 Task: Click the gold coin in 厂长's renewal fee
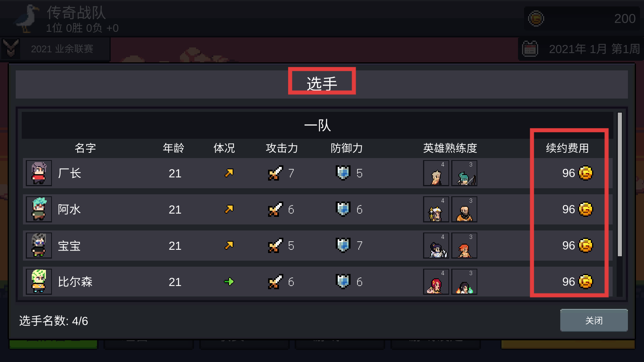point(586,173)
